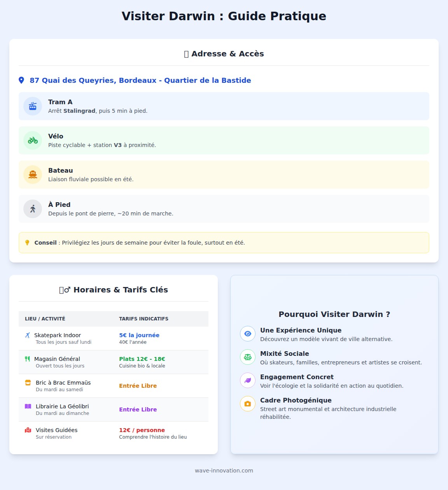Select the Horaires & Tarifs Clés heading
Viewport: 448px width, 490px height.
[114, 289]
